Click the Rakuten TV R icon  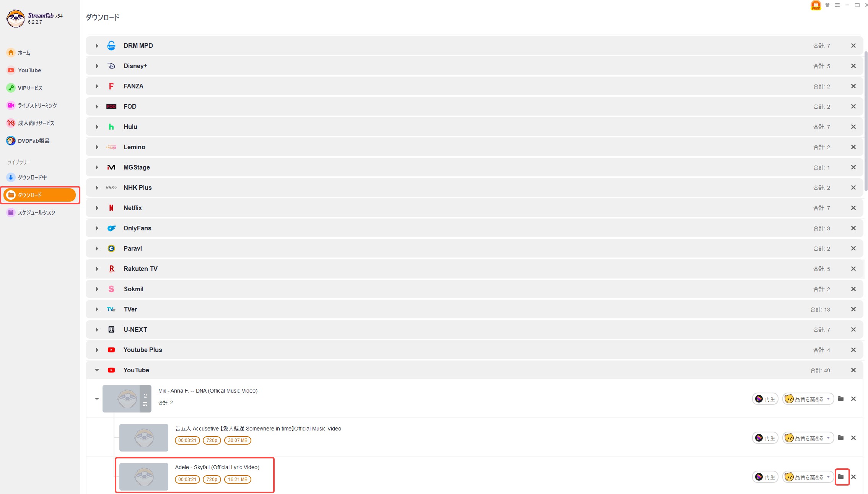(111, 269)
